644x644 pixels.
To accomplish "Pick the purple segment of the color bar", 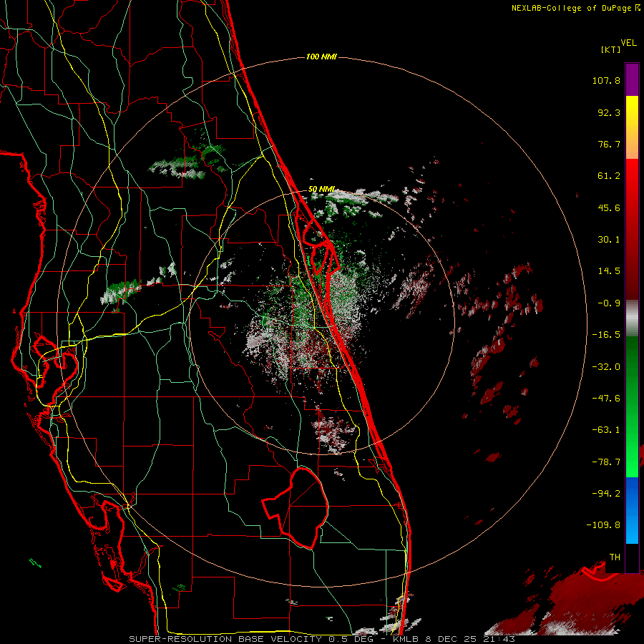I will 632,79.
